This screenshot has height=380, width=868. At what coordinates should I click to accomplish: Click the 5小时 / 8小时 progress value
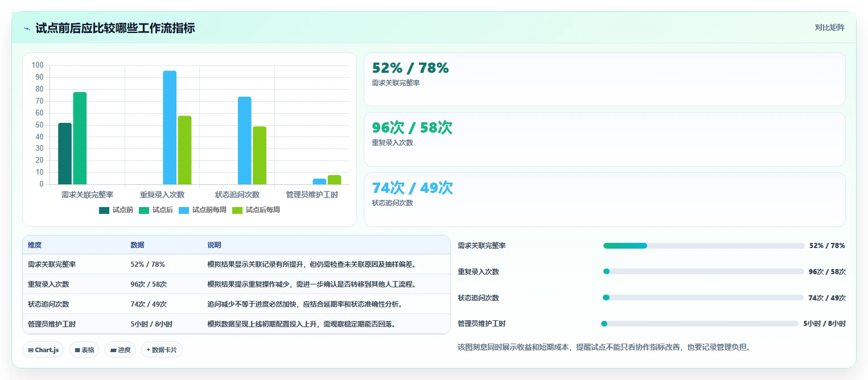(x=824, y=324)
